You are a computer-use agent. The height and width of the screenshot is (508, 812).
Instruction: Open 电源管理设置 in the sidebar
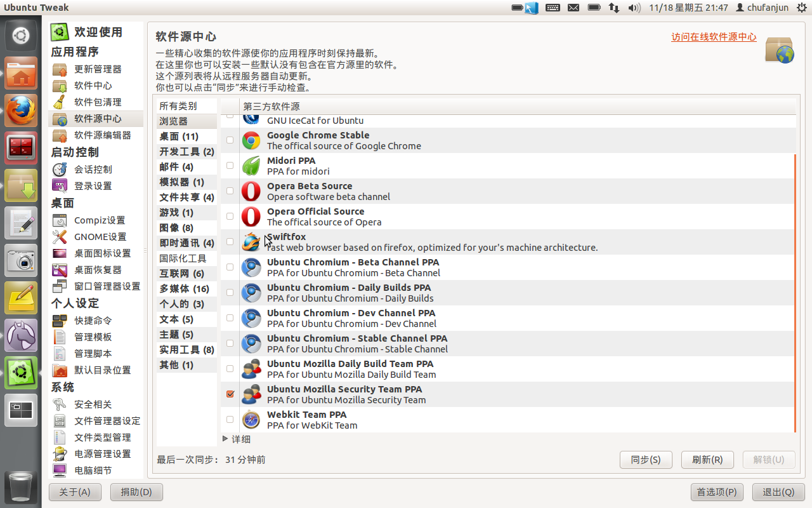[96, 454]
